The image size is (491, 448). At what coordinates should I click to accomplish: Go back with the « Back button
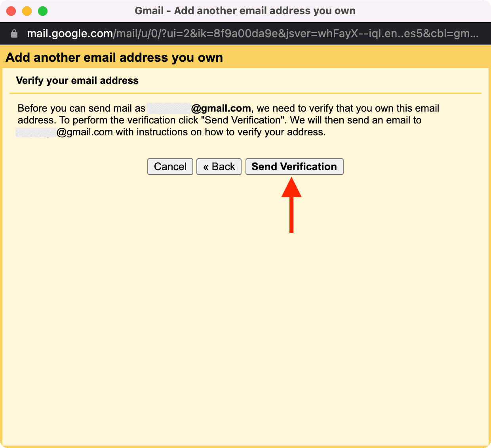(x=219, y=167)
